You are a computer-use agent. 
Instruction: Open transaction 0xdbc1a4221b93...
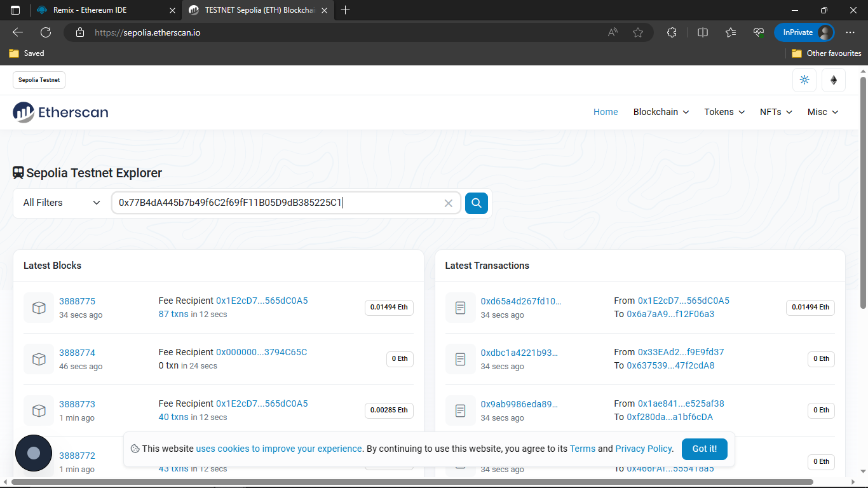(519, 353)
